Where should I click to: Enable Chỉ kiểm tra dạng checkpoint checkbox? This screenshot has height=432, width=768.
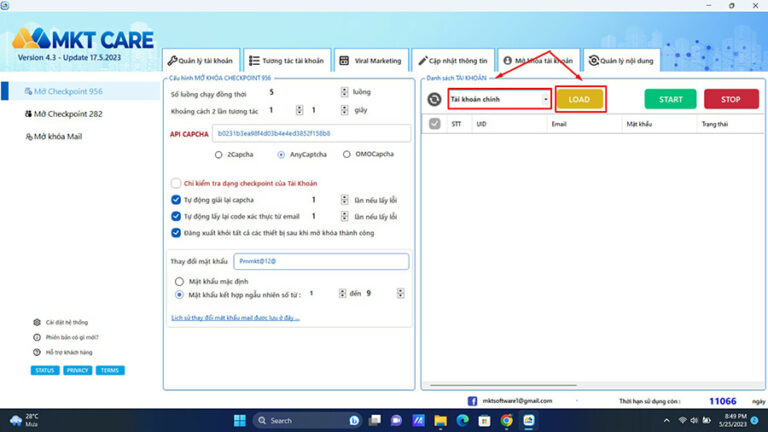(x=176, y=183)
